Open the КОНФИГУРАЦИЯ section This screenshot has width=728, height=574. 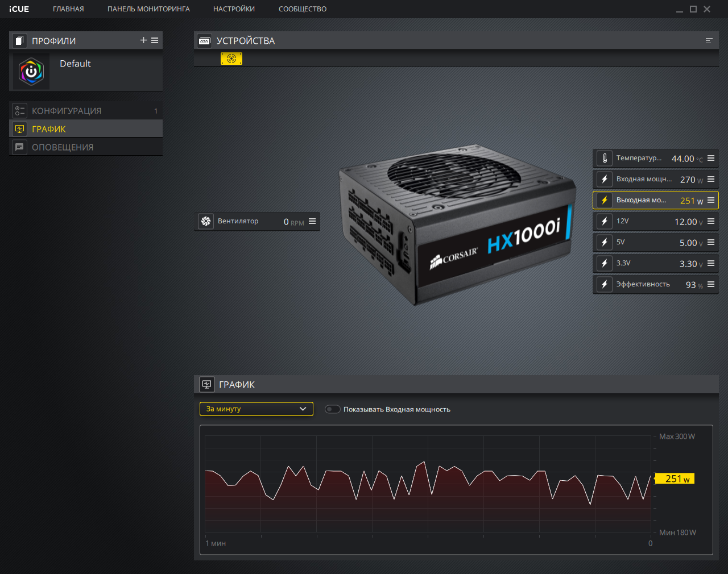86,111
